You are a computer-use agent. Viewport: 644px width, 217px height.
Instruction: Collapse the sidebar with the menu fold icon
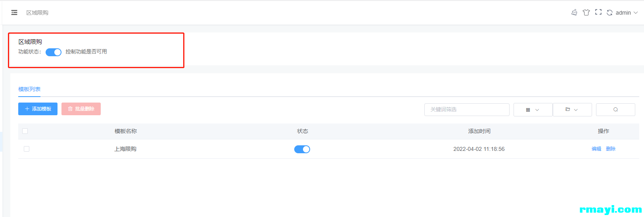click(14, 13)
